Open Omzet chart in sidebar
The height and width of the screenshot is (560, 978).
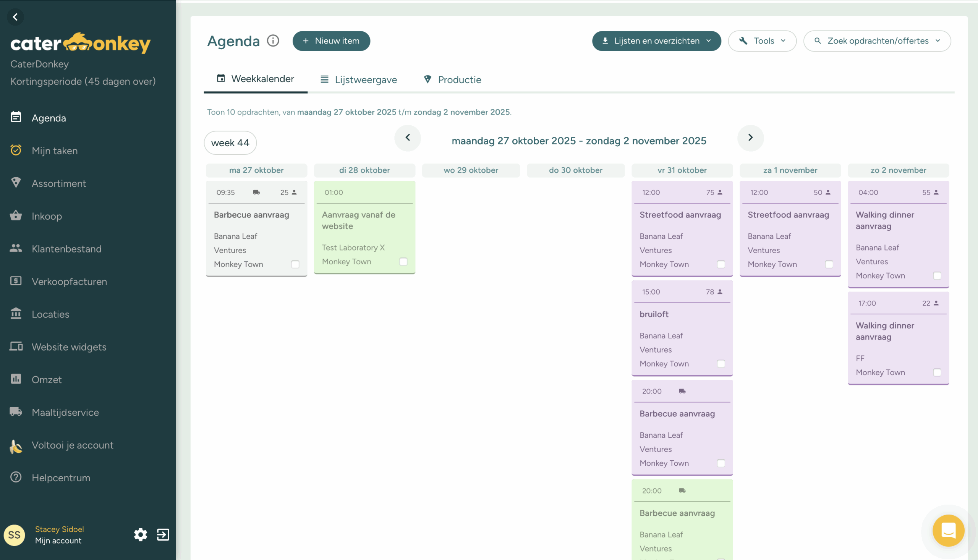(47, 380)
